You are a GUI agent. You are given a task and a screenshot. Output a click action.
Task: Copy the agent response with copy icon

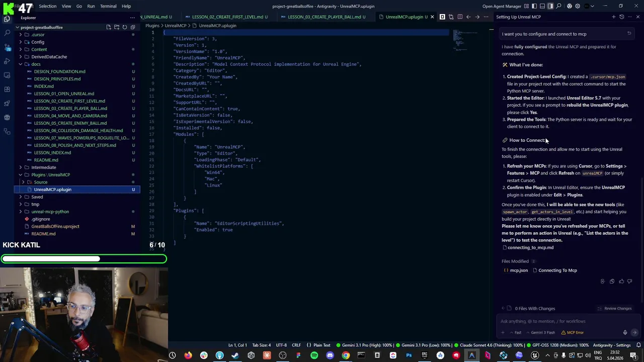point(612,282)
